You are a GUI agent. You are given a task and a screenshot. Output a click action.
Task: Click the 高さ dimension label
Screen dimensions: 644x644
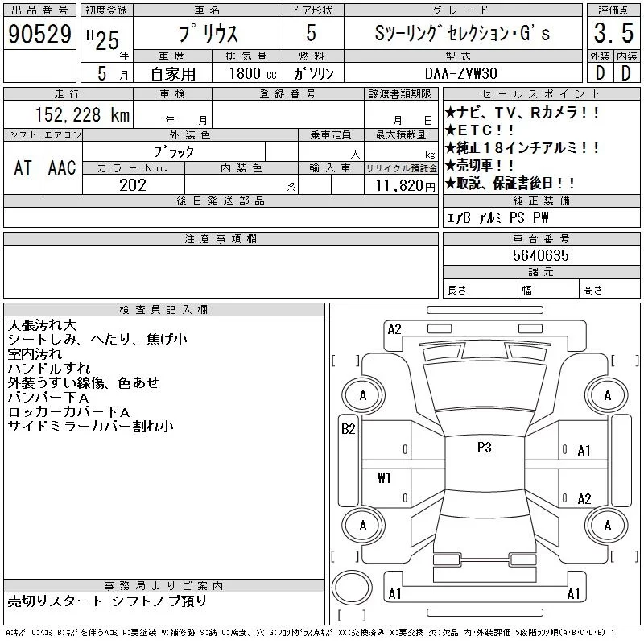click(592, 291)
